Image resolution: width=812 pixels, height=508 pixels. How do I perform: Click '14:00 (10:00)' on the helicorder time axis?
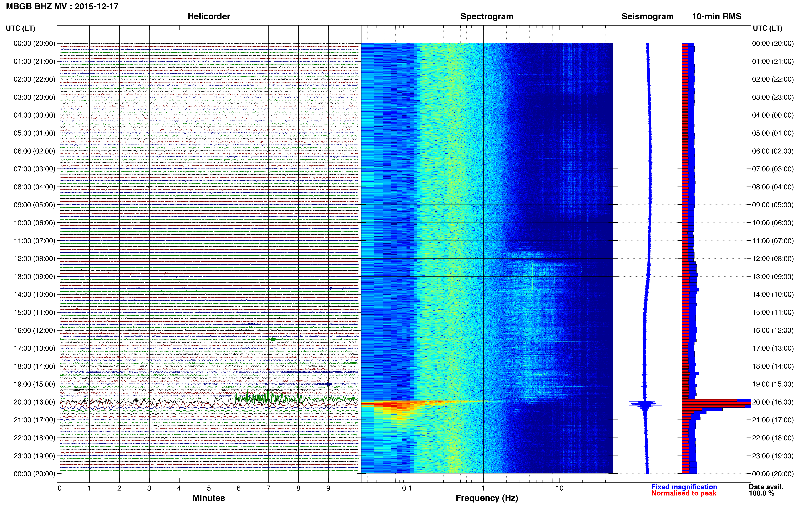(34, 295)
